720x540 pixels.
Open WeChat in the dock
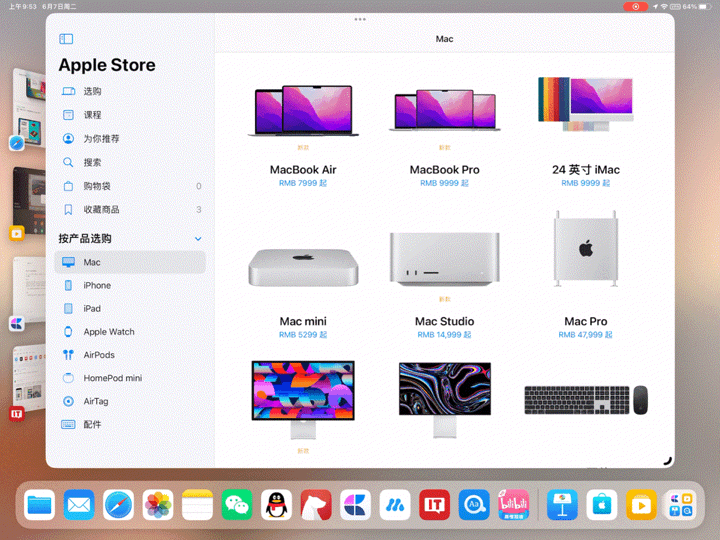click(x=237, y=505)
